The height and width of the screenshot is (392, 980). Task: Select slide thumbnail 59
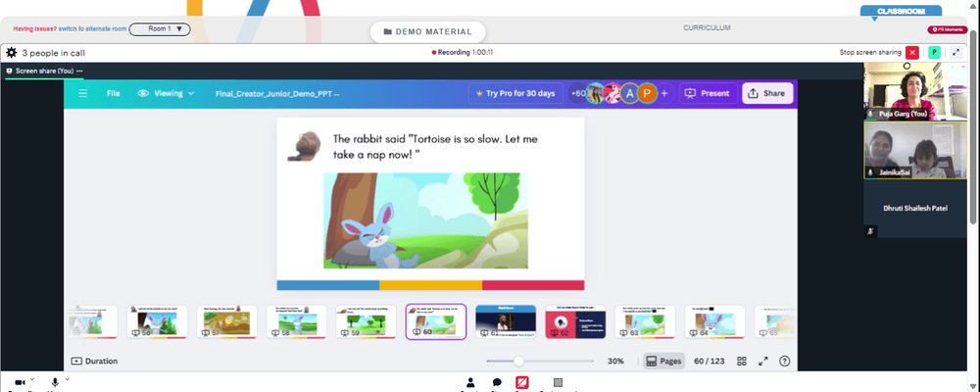[x=366, y=322]
